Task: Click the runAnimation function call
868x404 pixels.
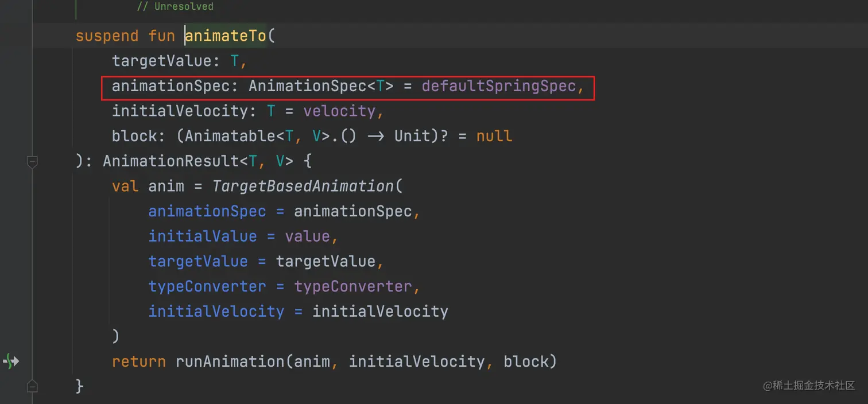Action: [230, 362]
